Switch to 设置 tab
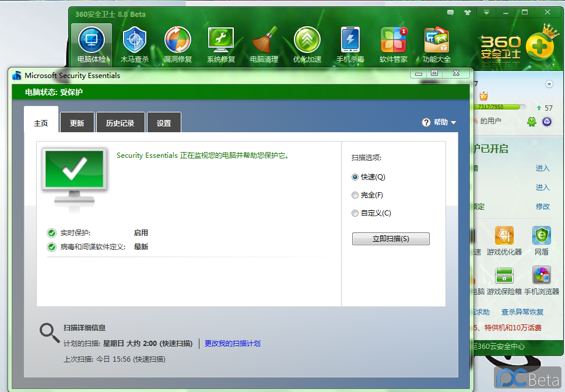The height and width of the screenshot is (392, 565). [x=164, y=123]
